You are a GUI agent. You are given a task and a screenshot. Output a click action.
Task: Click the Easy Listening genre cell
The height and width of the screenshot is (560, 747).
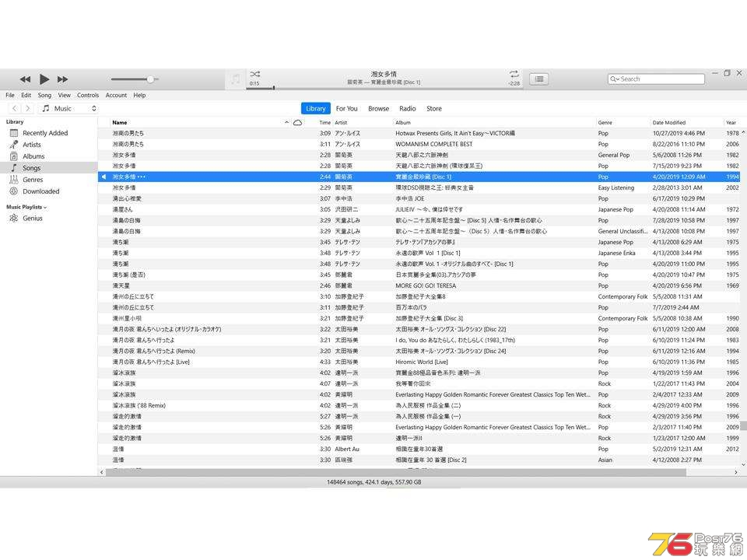tap(616, 187)
